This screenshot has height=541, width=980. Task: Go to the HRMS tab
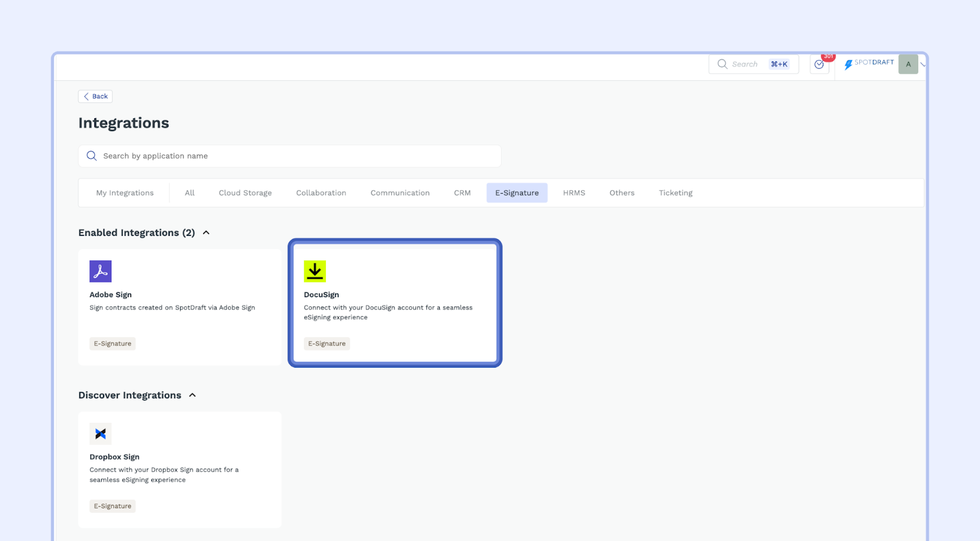pos(574,193)
